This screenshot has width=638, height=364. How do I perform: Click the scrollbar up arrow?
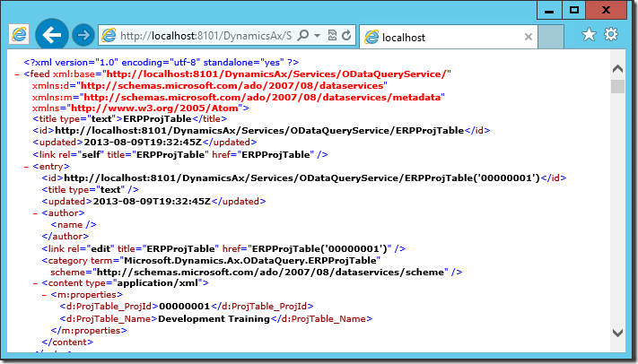tap(617, 68)
